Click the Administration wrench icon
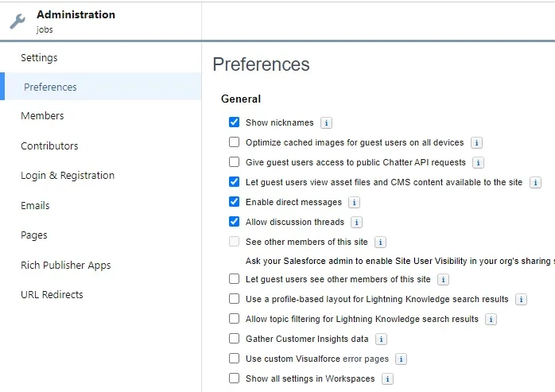 17,21
